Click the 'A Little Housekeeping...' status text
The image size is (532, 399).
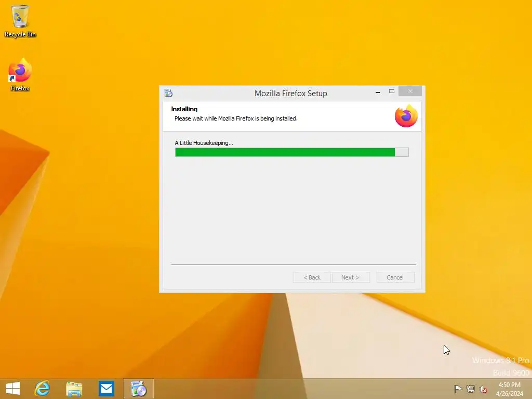coord(204,143)
